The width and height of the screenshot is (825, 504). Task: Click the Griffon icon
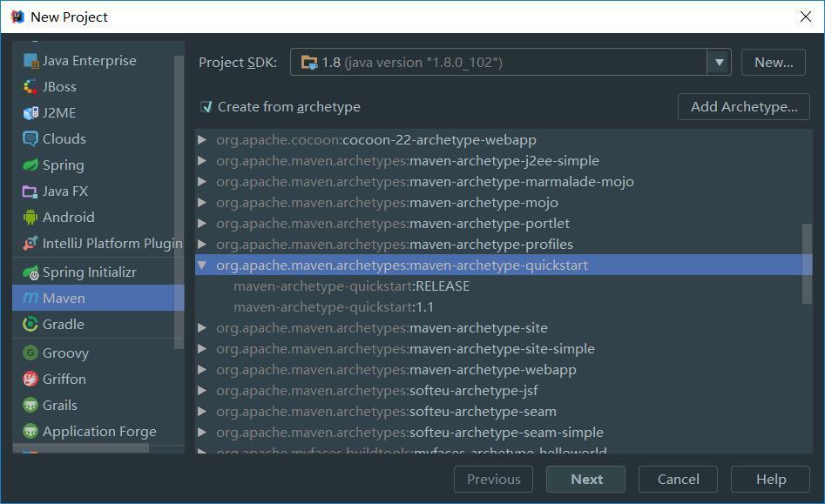(x=30, y=379)
